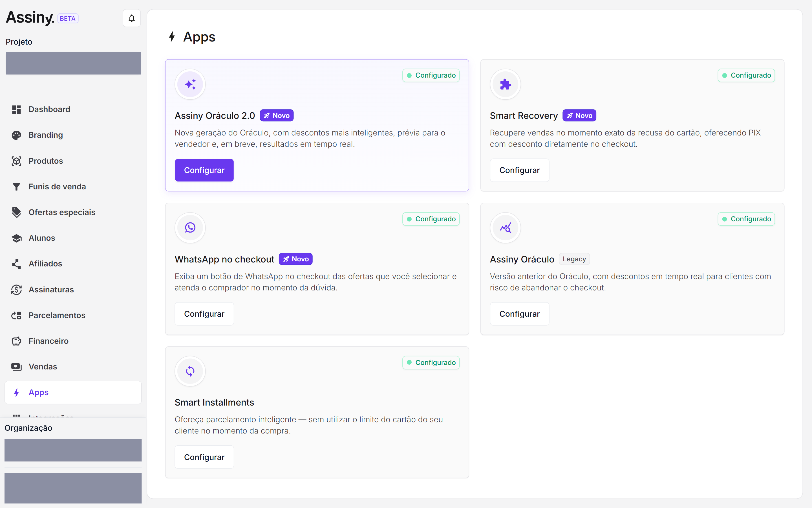Image resolution: width=812 pixels, height=508 pixels.
Task: Click the Assiny Oráculo Legacy chart icon
Action: [505, 228]
